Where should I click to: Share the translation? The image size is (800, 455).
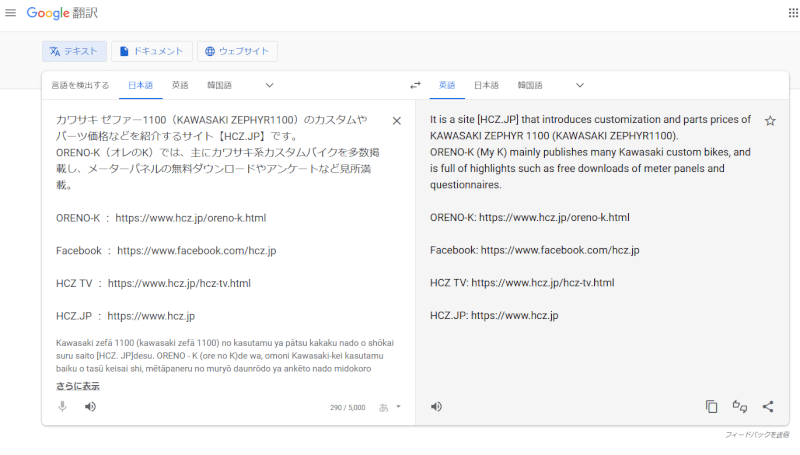coord(768,407)
